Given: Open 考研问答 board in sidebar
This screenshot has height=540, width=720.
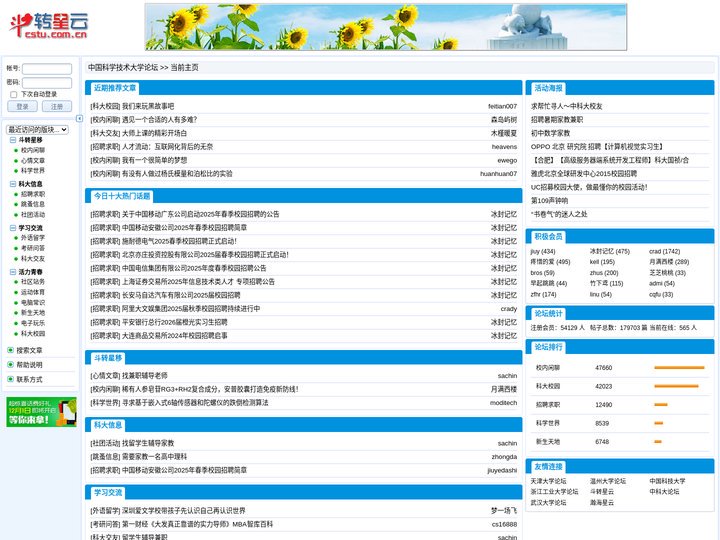Looking at the screenshot, I should pos(33,248).
